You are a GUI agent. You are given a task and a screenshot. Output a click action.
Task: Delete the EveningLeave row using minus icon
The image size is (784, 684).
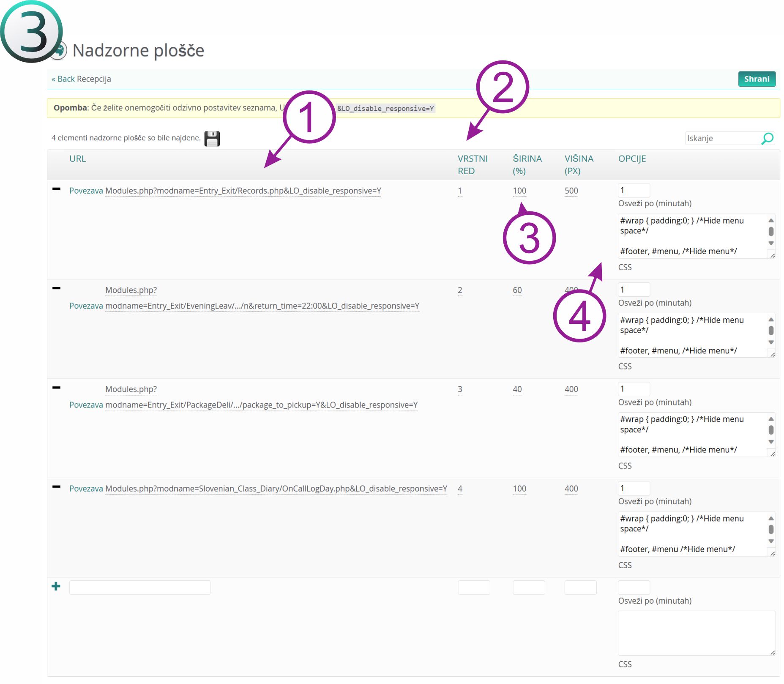coord(56,288)
